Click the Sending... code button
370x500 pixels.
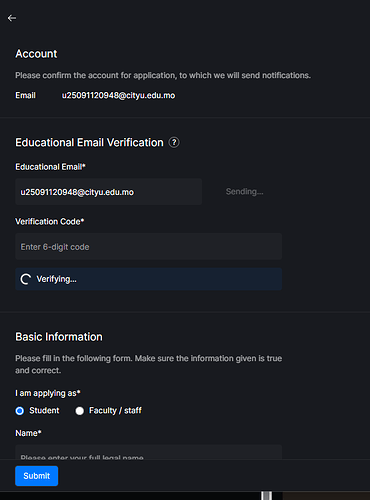(244, 192)
